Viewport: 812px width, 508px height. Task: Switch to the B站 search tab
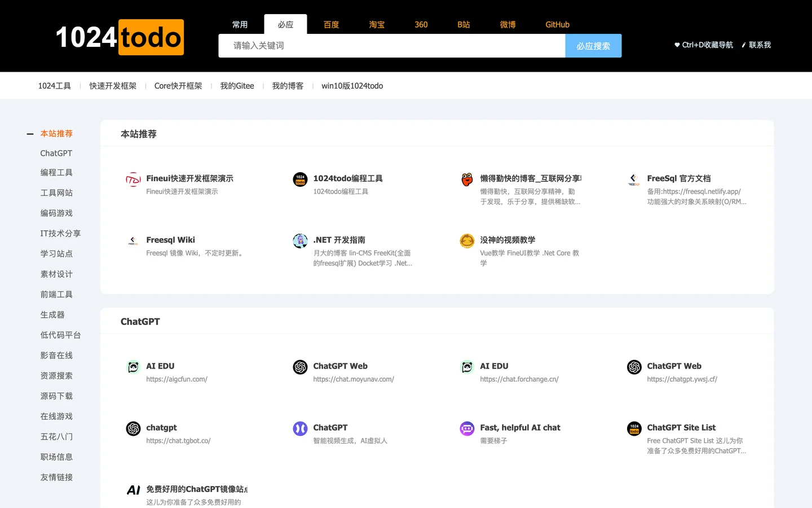click(464, 24)
